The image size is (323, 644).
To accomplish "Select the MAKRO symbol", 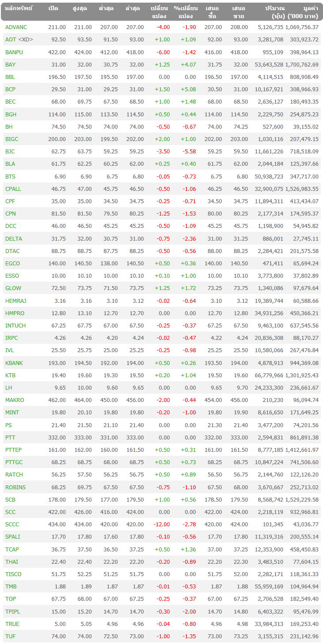I will (15, 400).
